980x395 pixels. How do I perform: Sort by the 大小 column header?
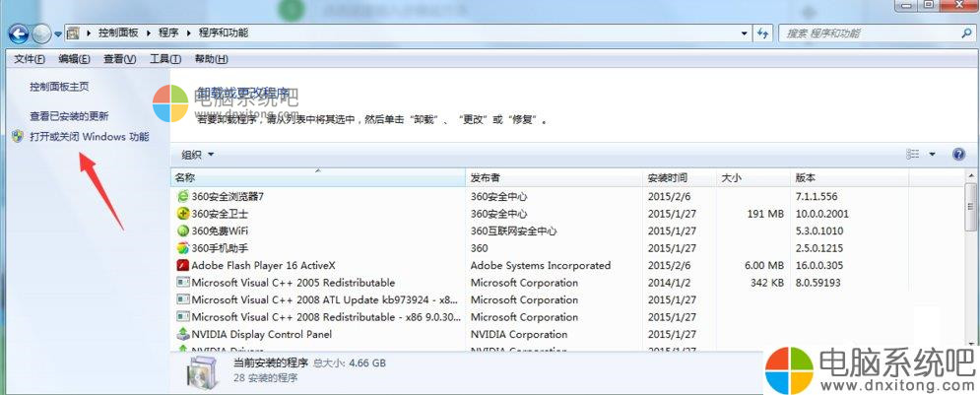tap(753, 178)
